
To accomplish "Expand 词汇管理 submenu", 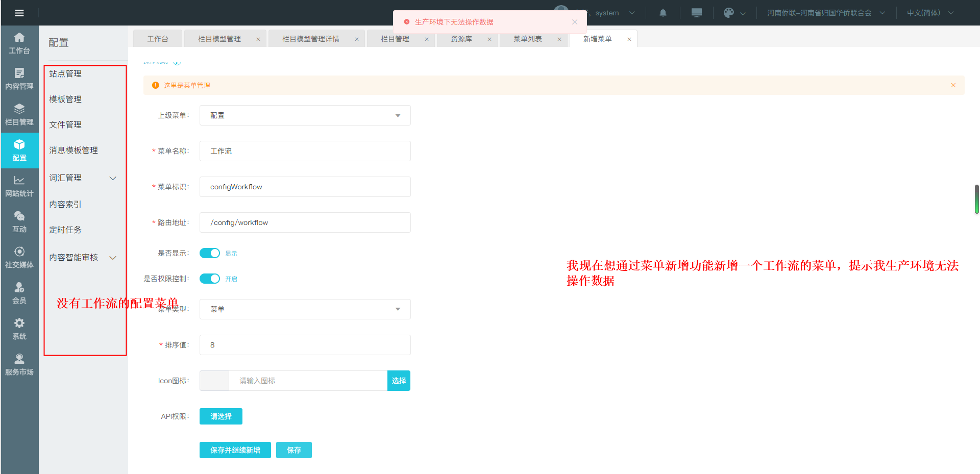I will pyautogui.click(x=83, y=178).
